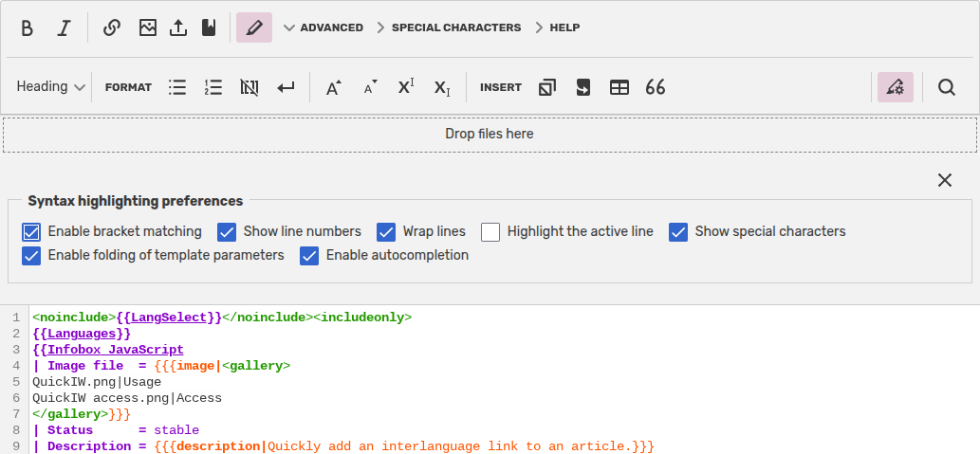Open search and replace
The width and height of the screenshot is (980, 454).
click(947, 87)
